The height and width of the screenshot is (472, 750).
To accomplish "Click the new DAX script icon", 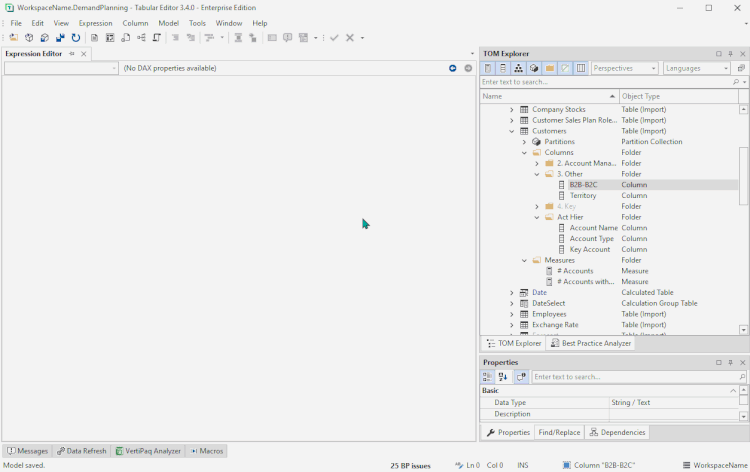I will [126, 38].
